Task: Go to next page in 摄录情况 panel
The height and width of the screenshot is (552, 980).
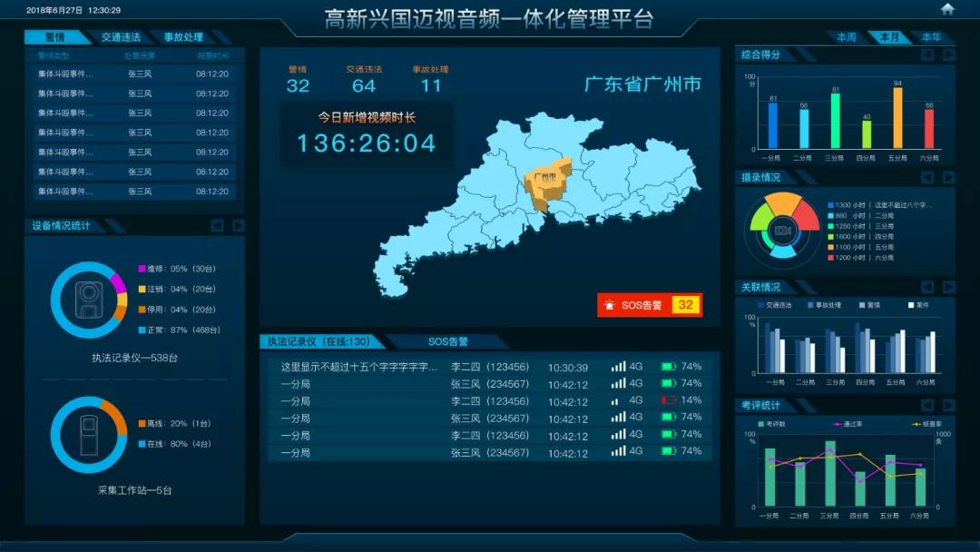Action: pyautogui.click(x=948, y=178)
